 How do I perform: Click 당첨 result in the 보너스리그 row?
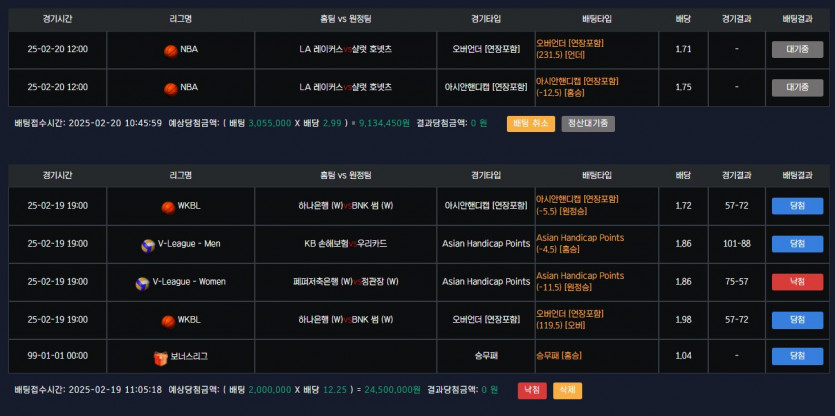[x=797, y=356]
